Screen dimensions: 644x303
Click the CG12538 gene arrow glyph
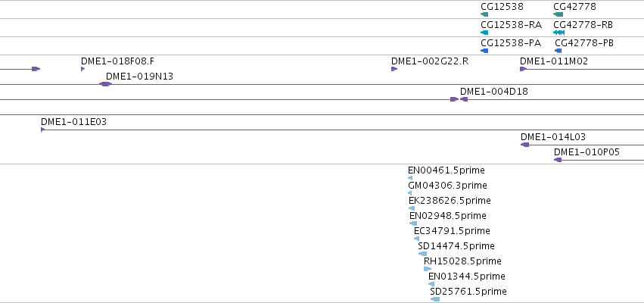(x=484, y=14)
